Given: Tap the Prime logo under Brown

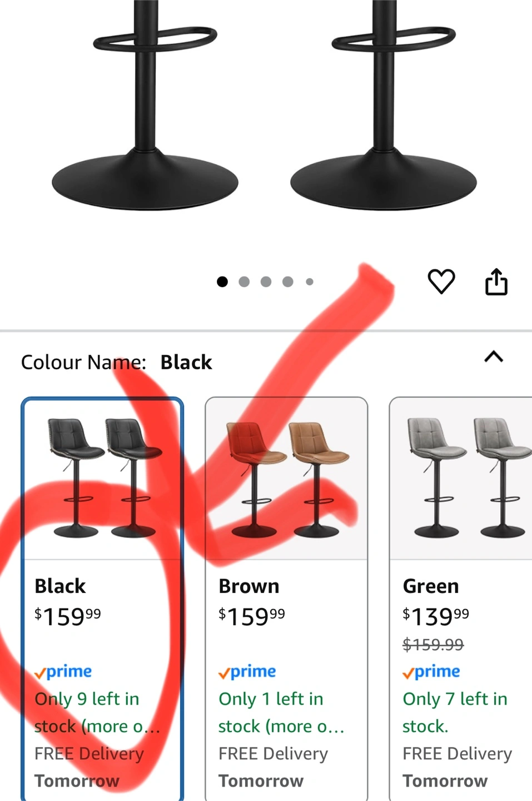Looking at the screenshot, I should tap(247, 672).
